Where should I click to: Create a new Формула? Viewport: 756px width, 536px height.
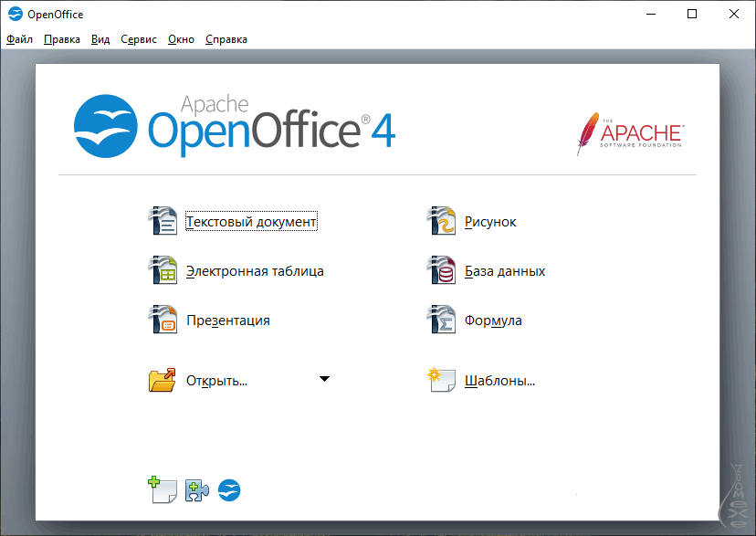[x=493, y=321]
